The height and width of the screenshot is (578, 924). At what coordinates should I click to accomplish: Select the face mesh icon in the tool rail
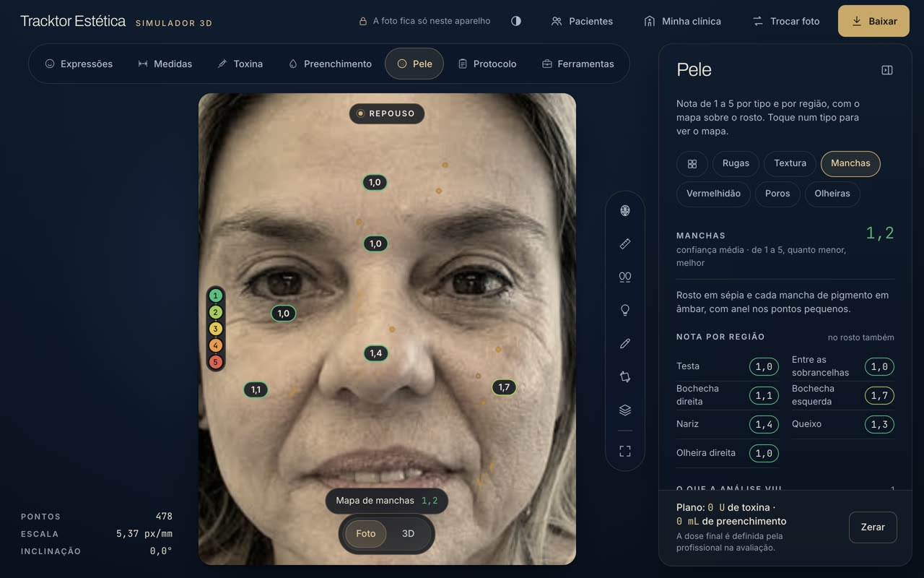point(625,211)
